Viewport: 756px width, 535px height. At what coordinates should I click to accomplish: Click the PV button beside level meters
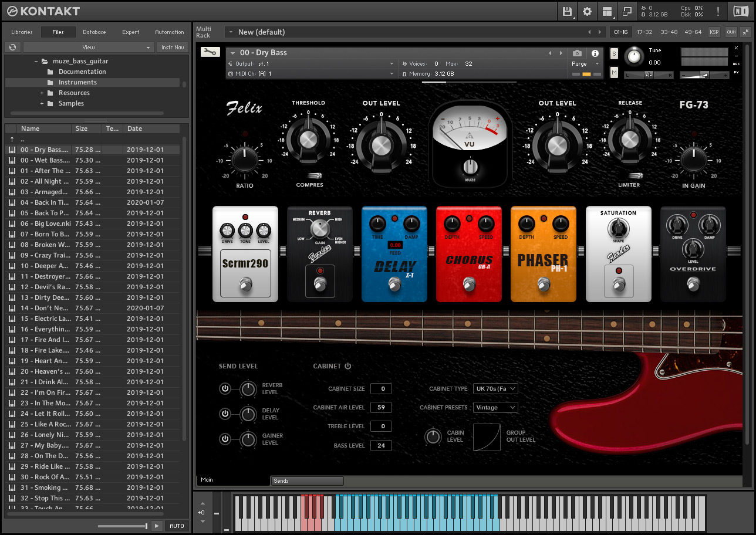(x=736, y=72)
